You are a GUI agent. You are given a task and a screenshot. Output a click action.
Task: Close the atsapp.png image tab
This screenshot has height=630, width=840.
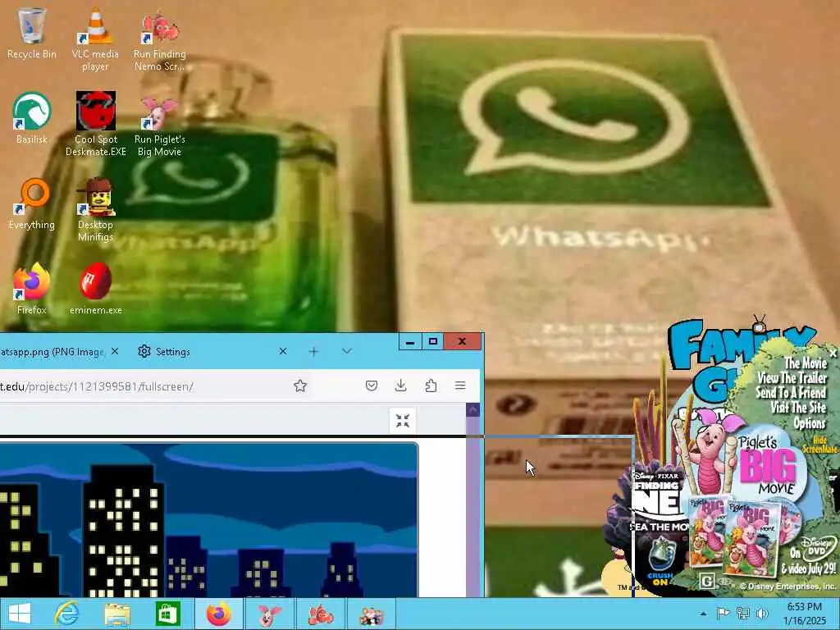tap(115, 351)
